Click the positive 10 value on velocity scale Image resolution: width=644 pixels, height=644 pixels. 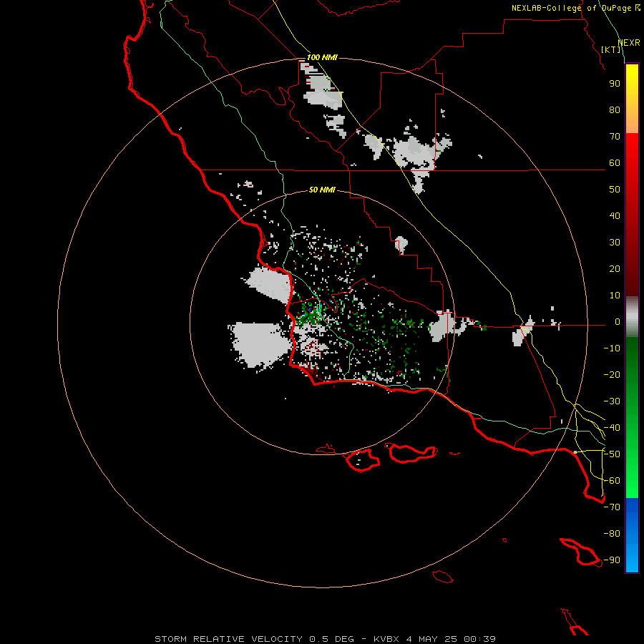click(x=615, y=296)
